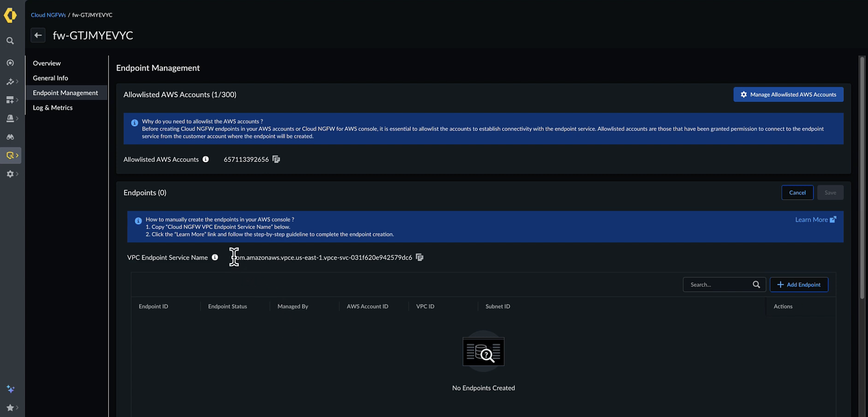Open the General Info tab
868x417 pixels.
(50, 78)
